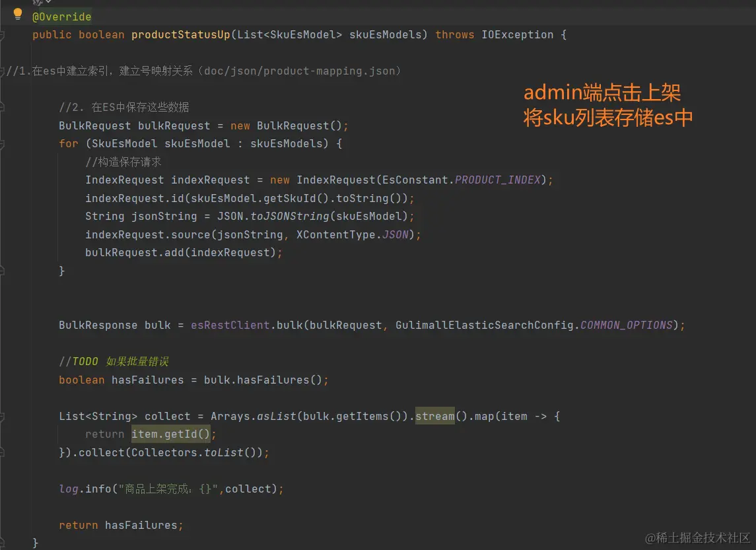Viewport: 756px width, 550px height.
Task: Click highlighted item.getId() expression
Action: click(171, 434)
